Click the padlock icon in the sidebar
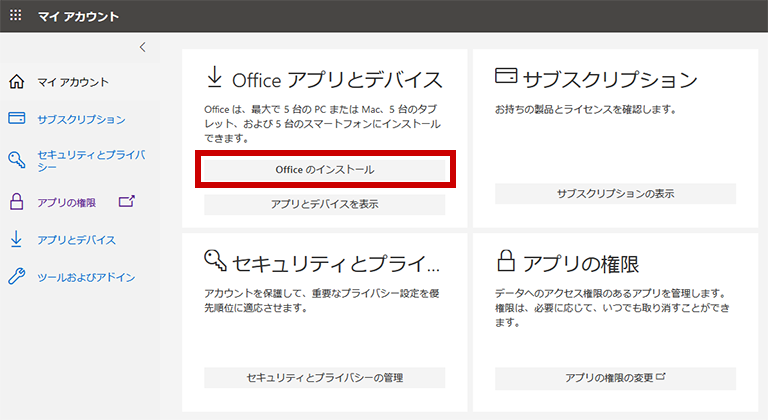Viewport: 768px width, 420px height. pos(17,201)
